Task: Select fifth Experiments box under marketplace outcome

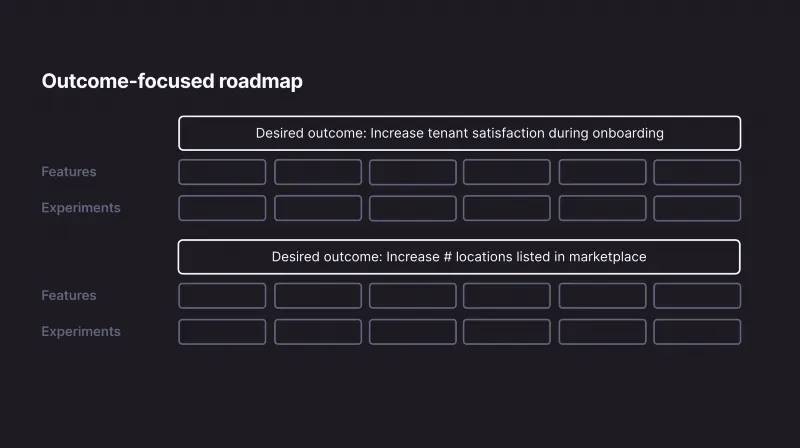Action: click(x=602, y=332)
